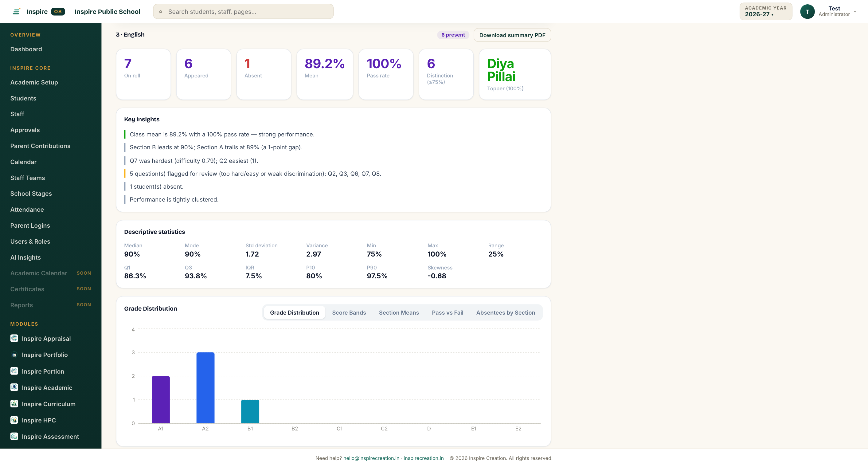Click the Variance value 2.97
Image resolution: width=868 pixels, height=467 pixels.
coord(313,254)
